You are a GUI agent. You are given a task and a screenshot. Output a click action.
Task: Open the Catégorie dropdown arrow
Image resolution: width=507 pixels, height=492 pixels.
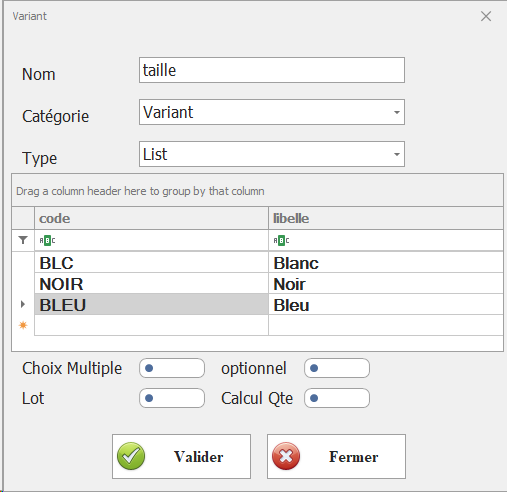[397, 112]
